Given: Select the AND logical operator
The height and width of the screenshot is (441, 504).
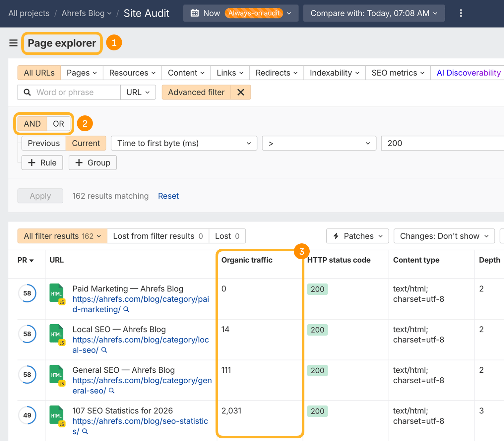Looking at the screenshot, I should point(32,124).
